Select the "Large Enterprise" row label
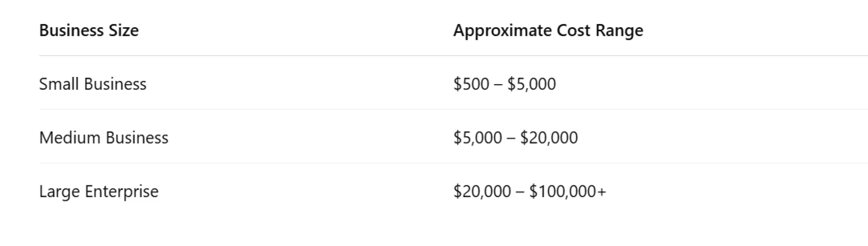 point(99,191)
